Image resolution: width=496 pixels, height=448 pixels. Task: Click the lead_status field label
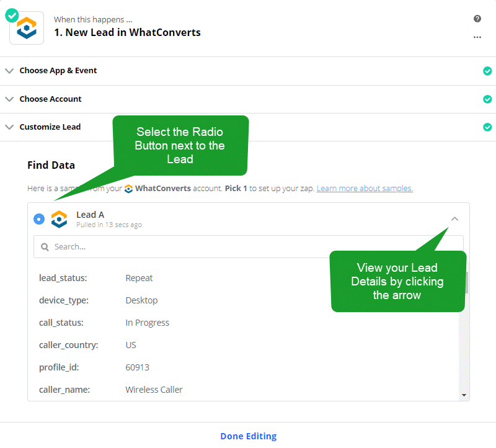63,278
